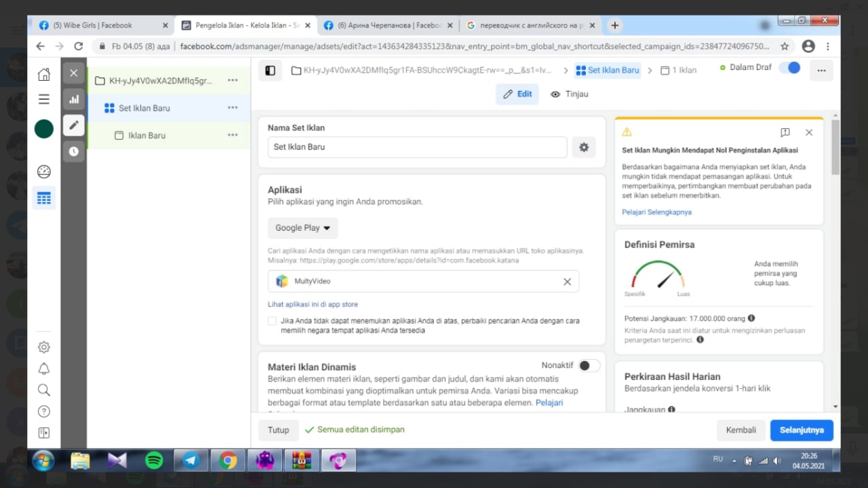Screen dimensions: 868x488
Task: Click info icon beside Jangkauan
Action: point(671,410)
